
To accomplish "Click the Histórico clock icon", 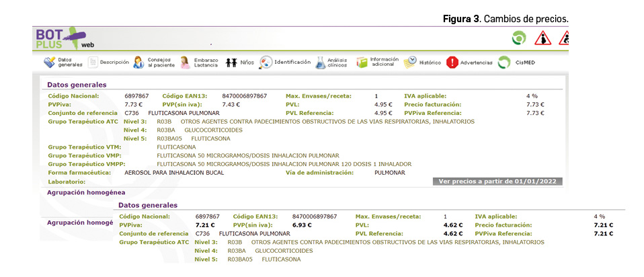I will click(x=410, y=63).
